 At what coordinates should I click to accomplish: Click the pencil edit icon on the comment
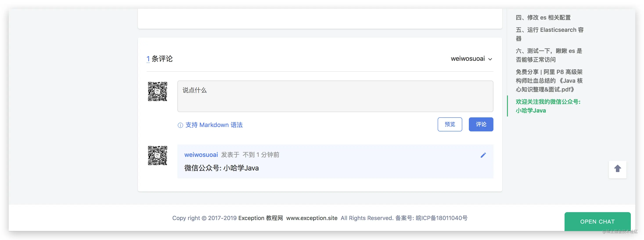coord(483,155)
